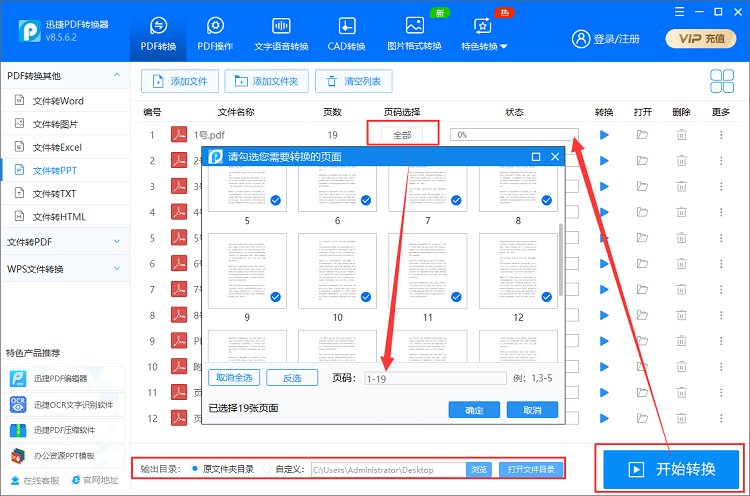750x496 pixels.
Task: Select 文件转图片 in sidebar
Action: tap(66, 124)
